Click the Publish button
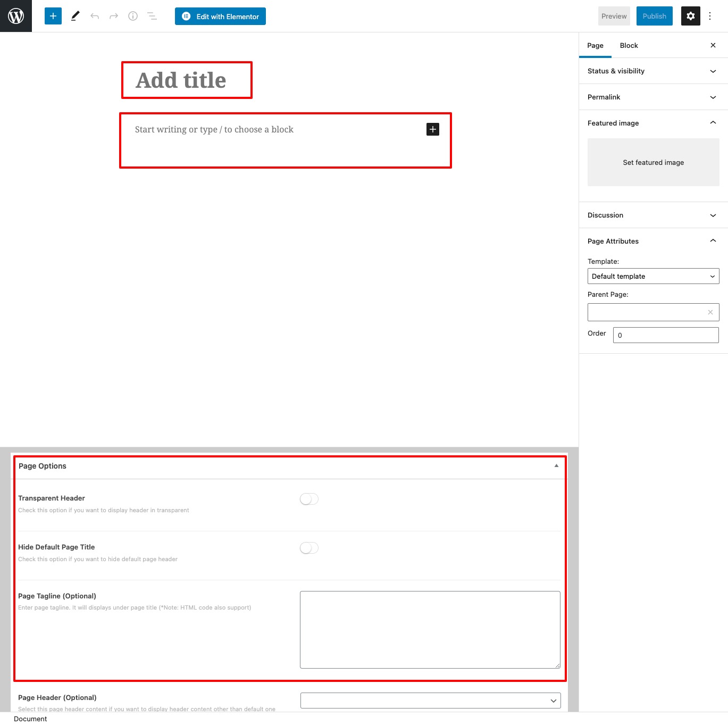This screenshot has width=728, height=725. [654, 16]
